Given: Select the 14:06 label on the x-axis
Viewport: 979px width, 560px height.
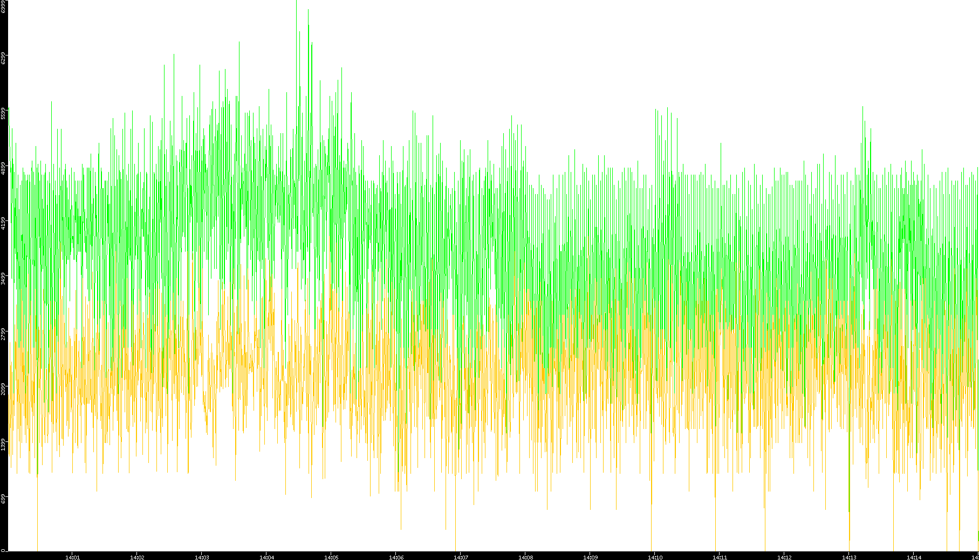Looking at the screenshot, I should [396, 557].
